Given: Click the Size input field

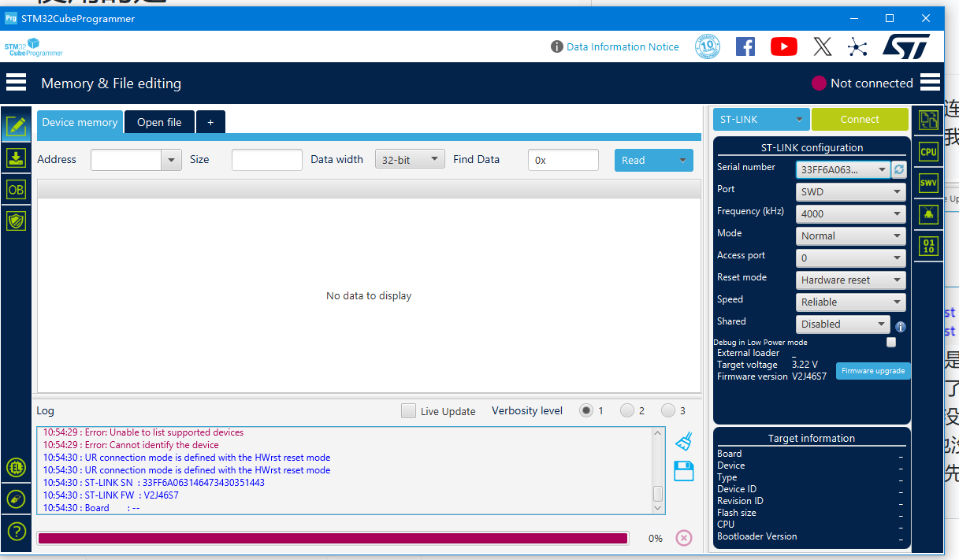Looking at the screenshot, I should [267, 160].
